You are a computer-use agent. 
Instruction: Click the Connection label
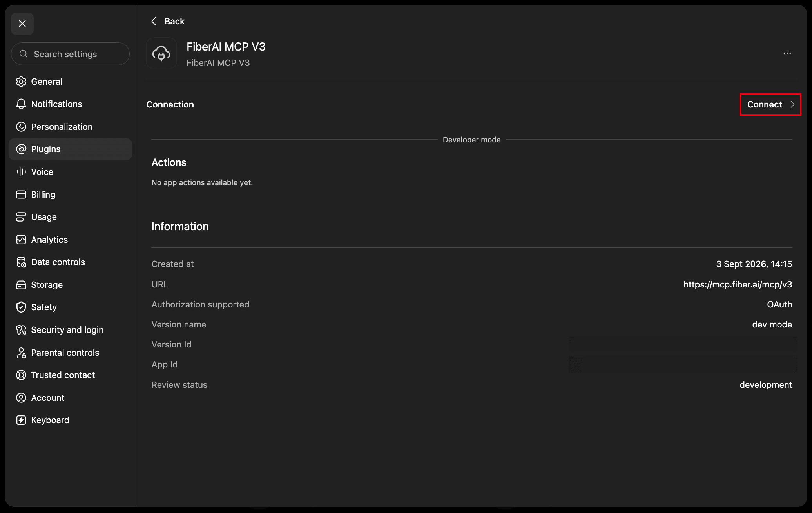coord(170,104)
